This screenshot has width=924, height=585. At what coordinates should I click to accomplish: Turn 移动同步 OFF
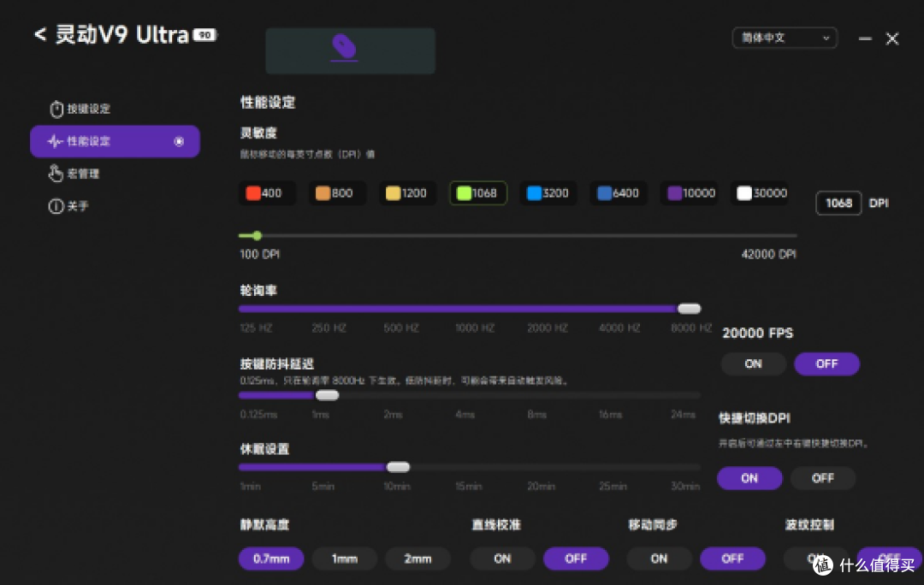pyautogui.click(x=732, y=558)
